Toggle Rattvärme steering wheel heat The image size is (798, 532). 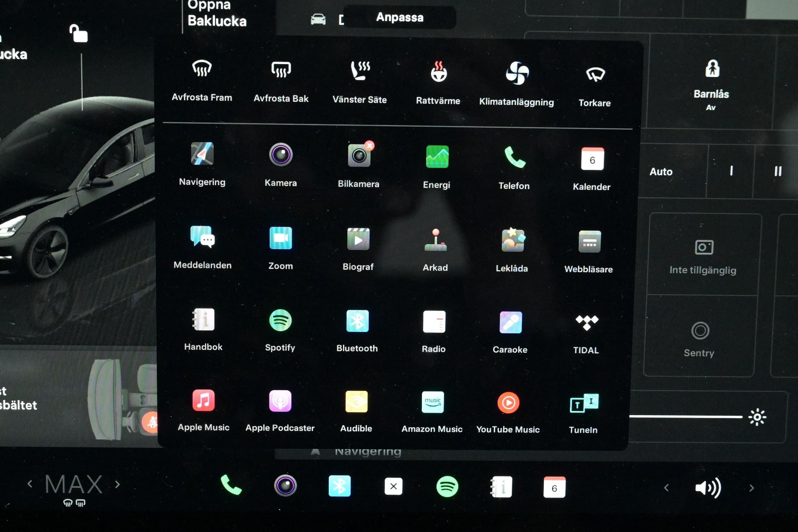coord(438,83)
